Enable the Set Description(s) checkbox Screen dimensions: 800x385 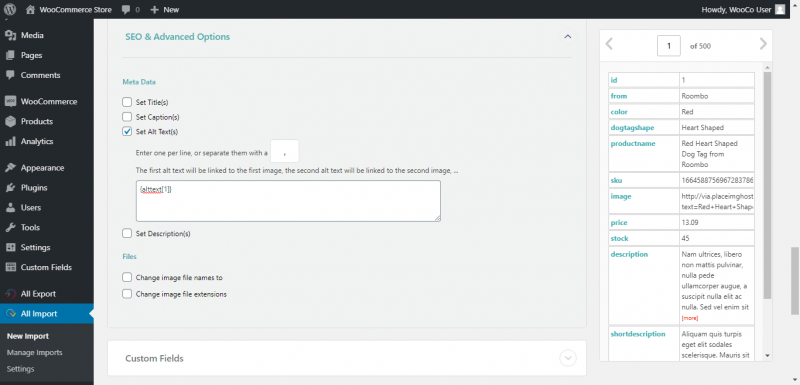coord(127,234)
